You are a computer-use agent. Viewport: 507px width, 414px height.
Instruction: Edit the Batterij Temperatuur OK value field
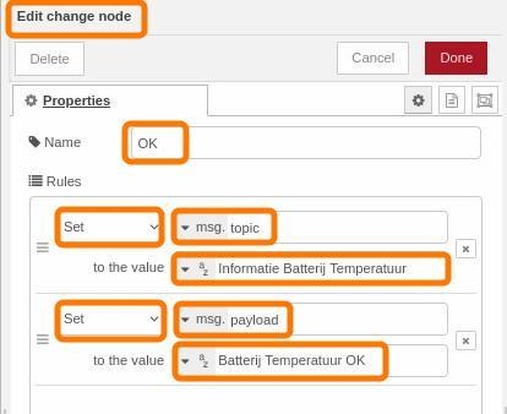[x=331, y=361]
